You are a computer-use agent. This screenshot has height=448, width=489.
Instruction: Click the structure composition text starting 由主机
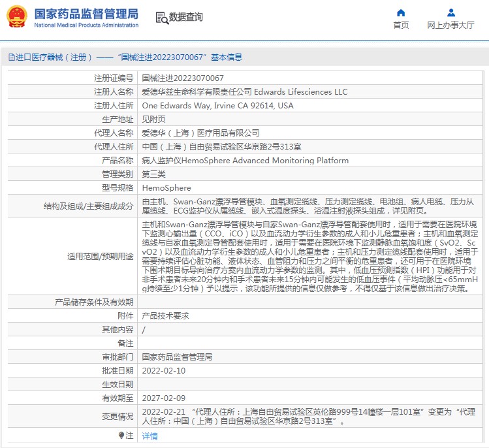click(308, 206)
